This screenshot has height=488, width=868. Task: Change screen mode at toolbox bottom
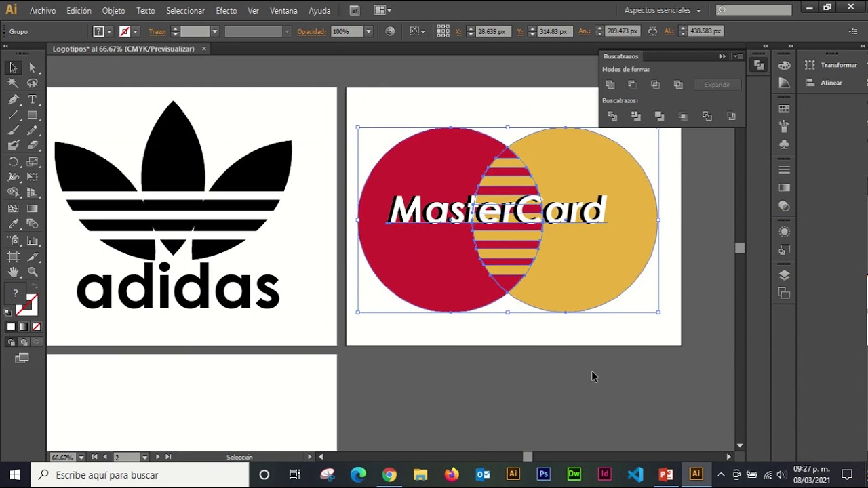[22, 359]
